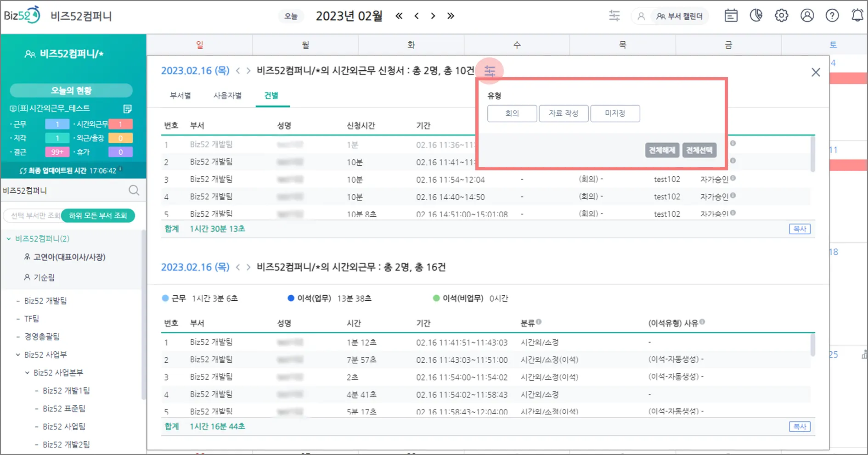Next day chevron in lower 시간외근무 header
The width and height of the screenshot is (868, 455).
pyautogui.click(x=248, y=267)
